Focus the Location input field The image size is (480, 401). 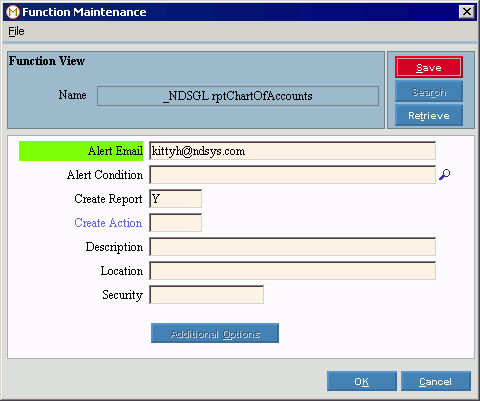292,271
